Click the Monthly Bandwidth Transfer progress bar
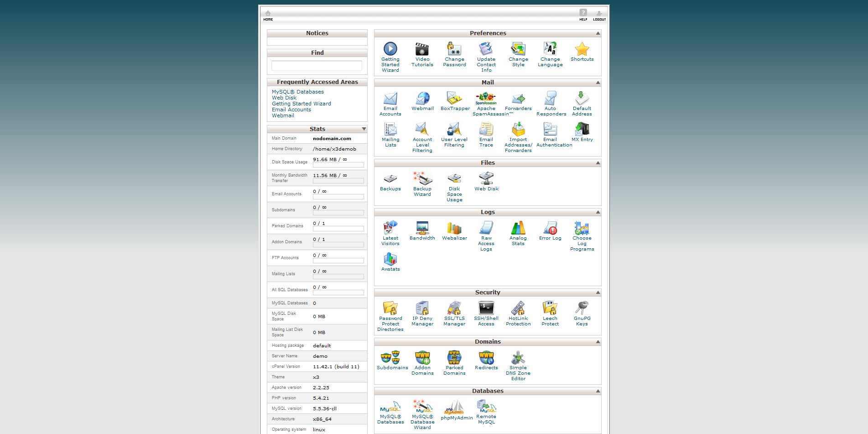This screenshot has height=434, width=868. pyautogui.click(x=338, y=181)
